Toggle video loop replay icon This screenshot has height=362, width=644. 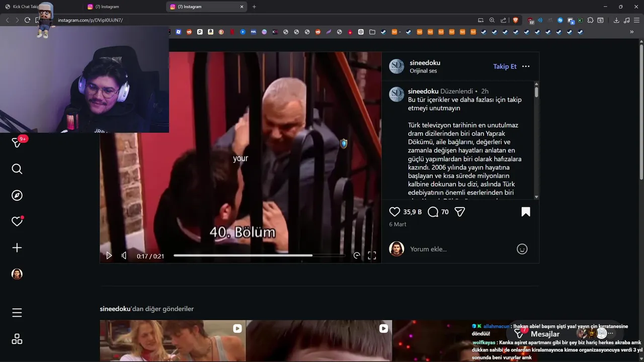click(357, 255)
